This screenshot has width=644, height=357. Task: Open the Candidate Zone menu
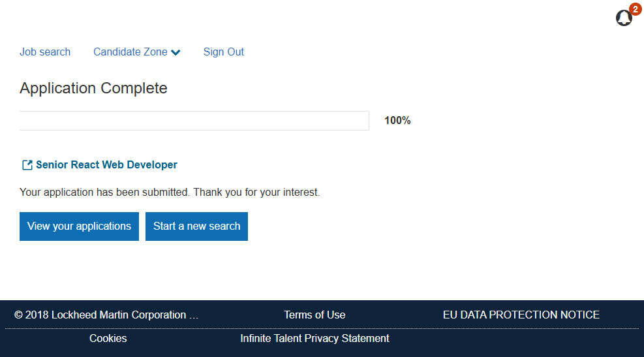(x=130, y=52)
